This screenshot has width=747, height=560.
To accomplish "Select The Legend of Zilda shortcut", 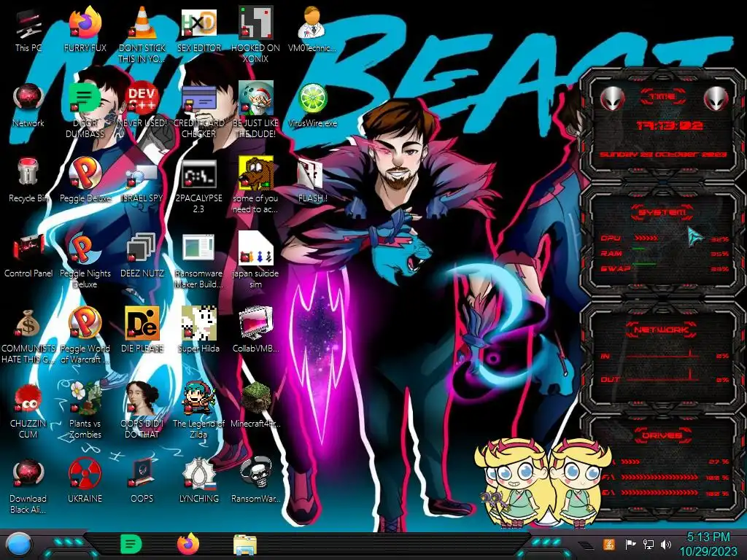I will pos(198,411).
